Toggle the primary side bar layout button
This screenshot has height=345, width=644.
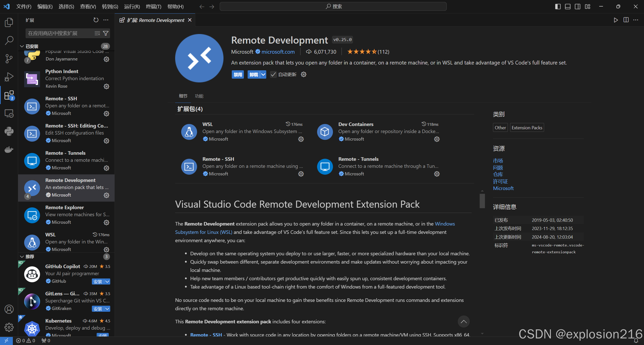coord(558,7)
